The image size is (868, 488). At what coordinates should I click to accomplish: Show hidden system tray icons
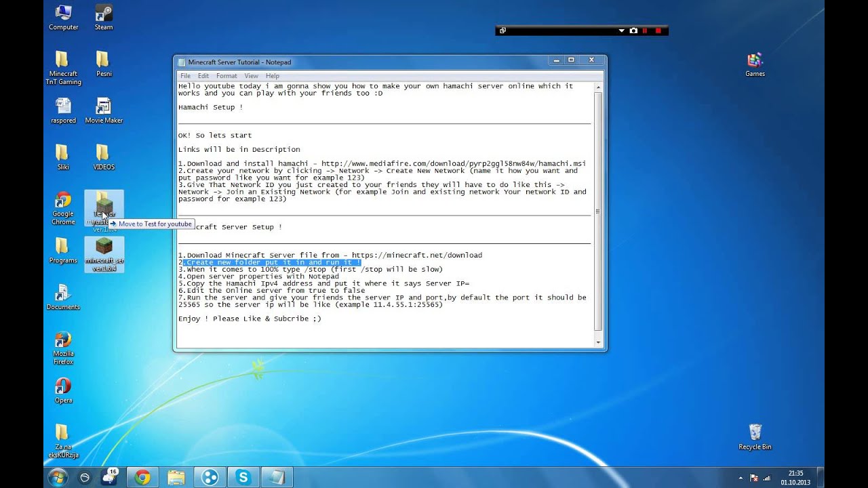[x=741, y=478]
